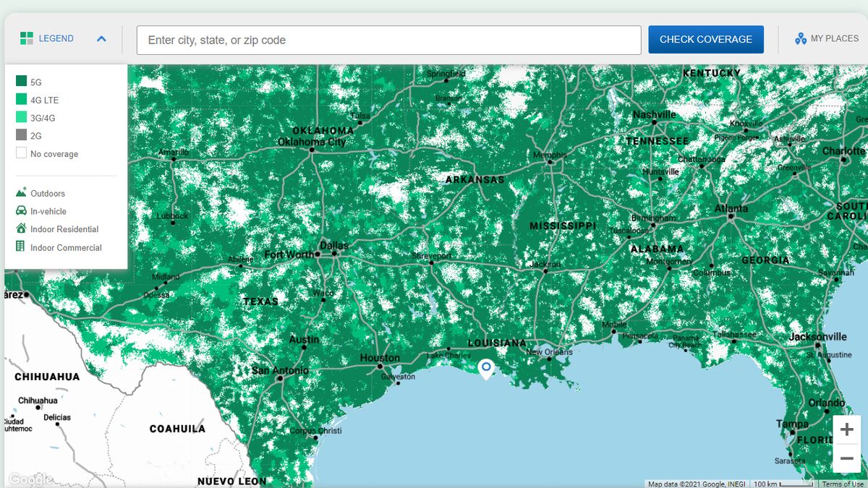Image resolution: width=868 pixels, height=488 pixels.
Task: Zoom in the map with plus button
Action: click(x=847, y=429)
